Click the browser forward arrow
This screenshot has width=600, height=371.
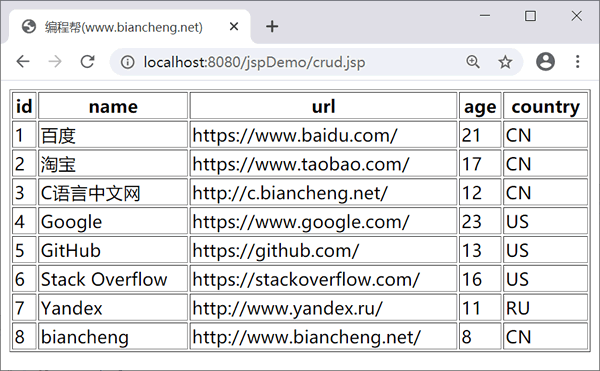[55, 62]
